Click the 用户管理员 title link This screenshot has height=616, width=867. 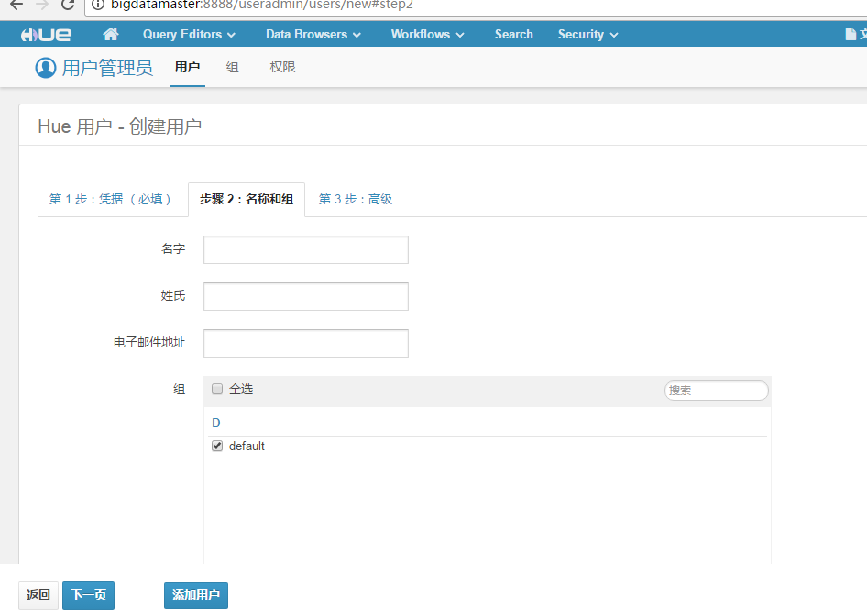[107, 68]
